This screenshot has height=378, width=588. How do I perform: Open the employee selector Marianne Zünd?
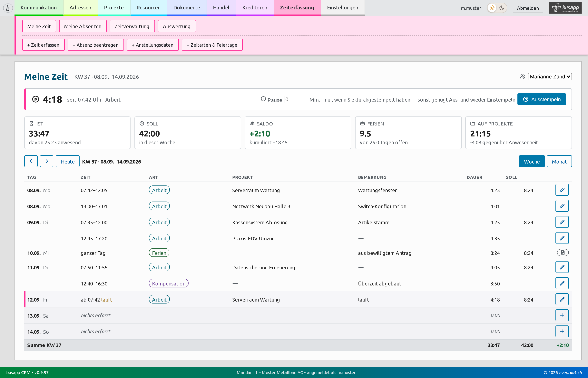[x=550, y=77]
